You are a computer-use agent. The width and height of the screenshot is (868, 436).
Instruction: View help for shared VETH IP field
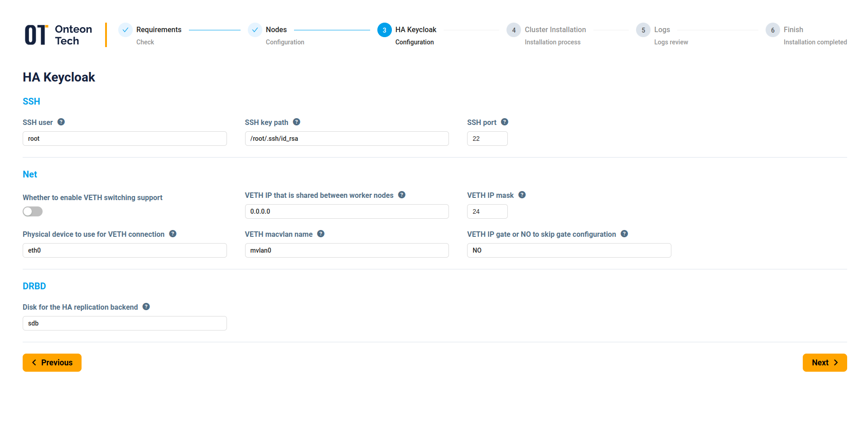pos(401,195)
